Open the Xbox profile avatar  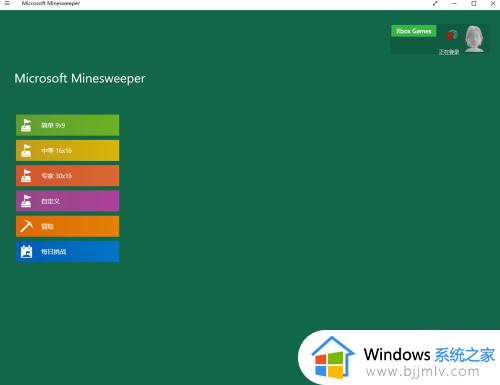pyautogui.click(x=475, y=39)
